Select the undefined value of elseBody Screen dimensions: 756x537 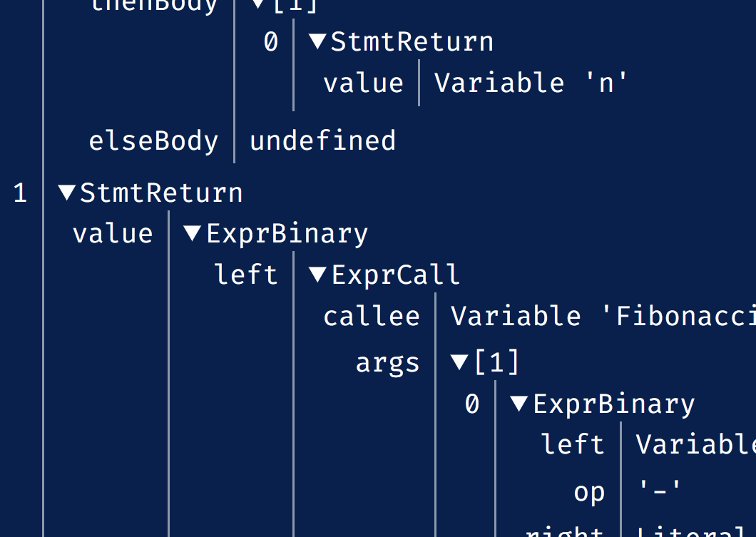click(322, 140)
